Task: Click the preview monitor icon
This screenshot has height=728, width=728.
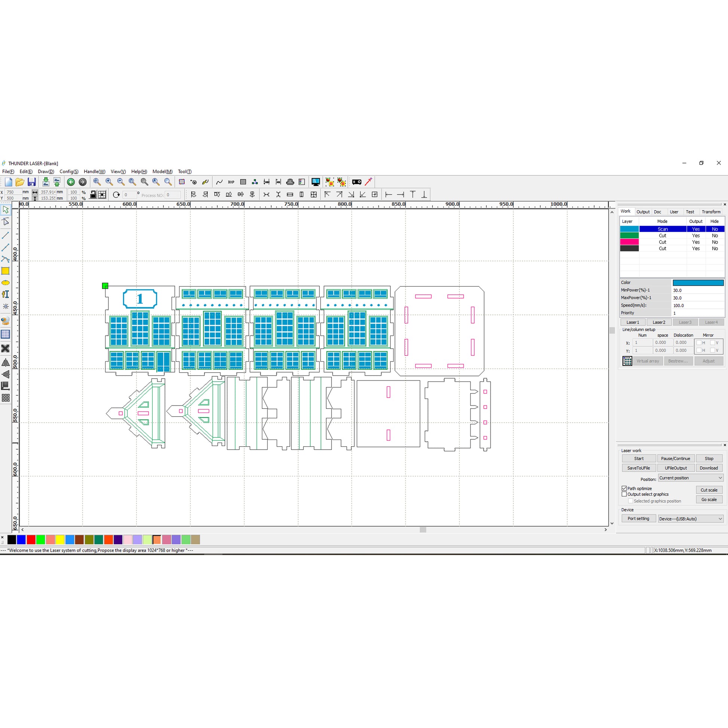Action: [315, 182]
